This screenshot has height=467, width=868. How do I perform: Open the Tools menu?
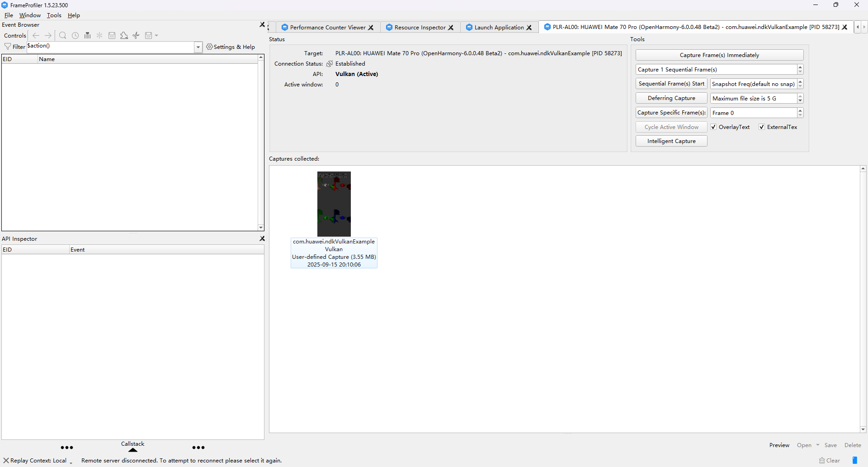point(54,15)
